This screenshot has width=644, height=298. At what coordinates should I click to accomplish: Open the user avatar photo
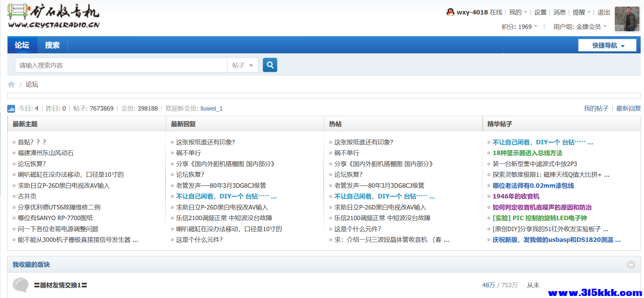[x=627, y=19]
